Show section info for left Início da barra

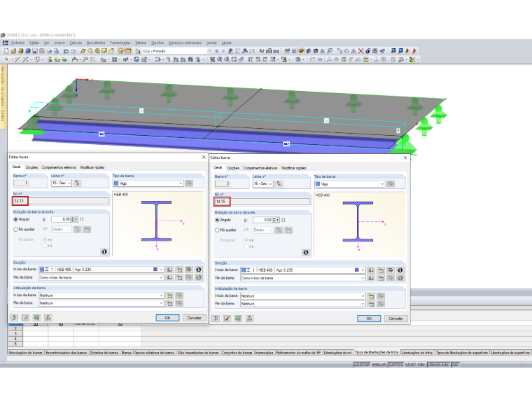[199, 269]
